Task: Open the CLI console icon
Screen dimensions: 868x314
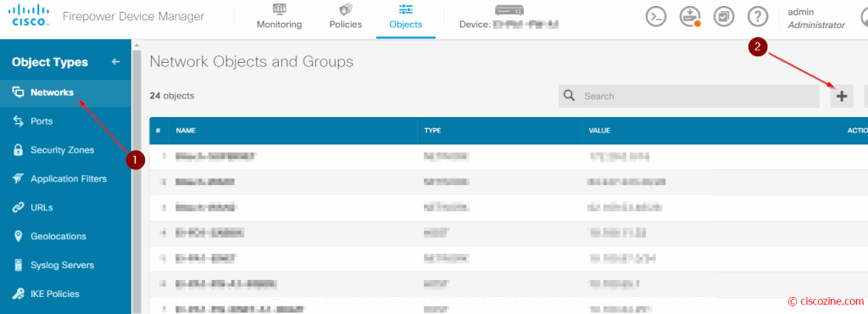Action: [x=656, y=17]
